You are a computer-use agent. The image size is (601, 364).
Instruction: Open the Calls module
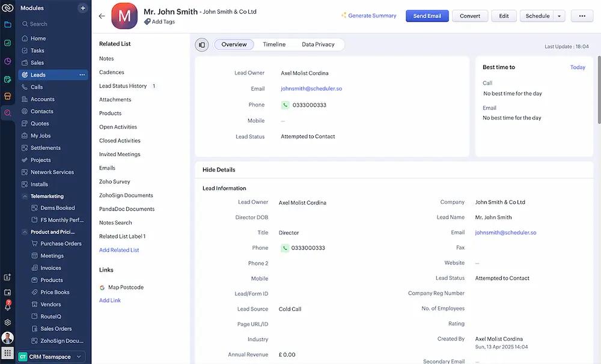tap(37, 87)
